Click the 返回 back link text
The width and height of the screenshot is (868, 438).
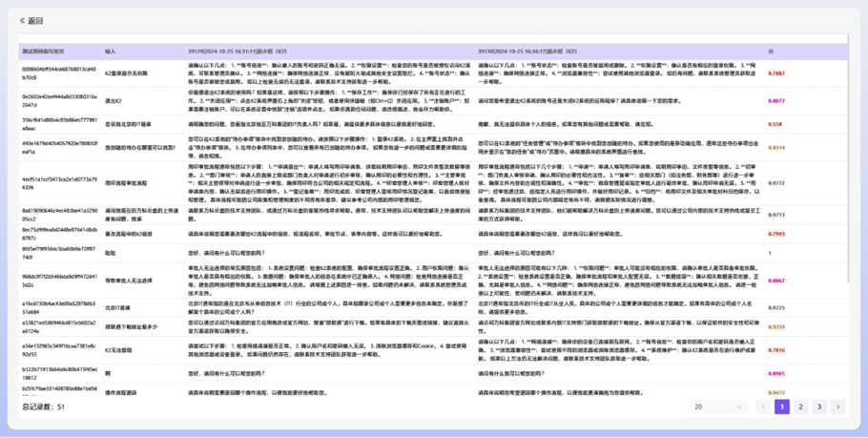35,21
